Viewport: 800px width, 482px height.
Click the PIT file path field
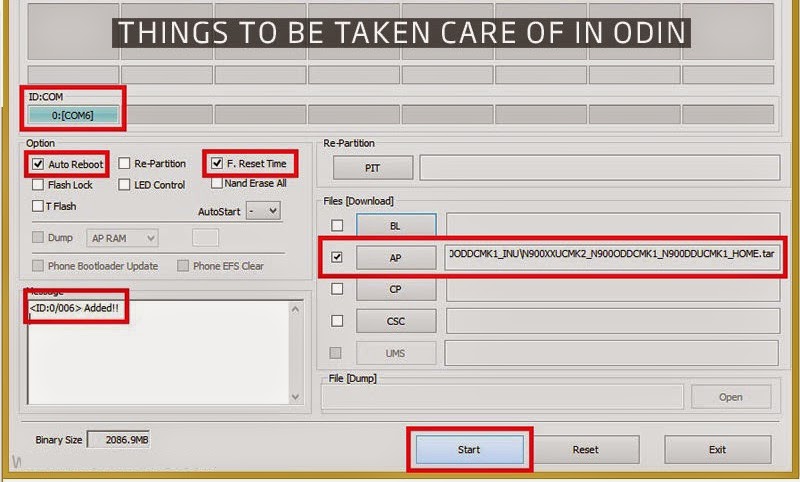(599, 168)
